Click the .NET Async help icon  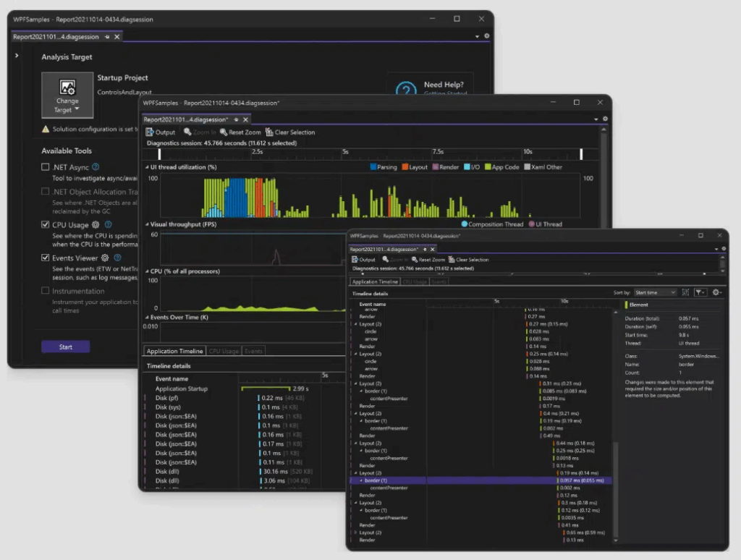tap(96, 167)
